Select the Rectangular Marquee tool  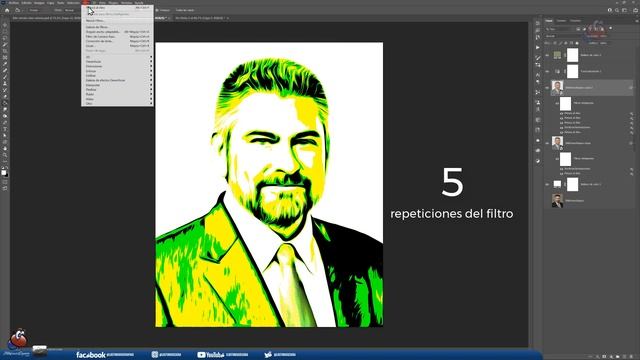tap(5, 32)
